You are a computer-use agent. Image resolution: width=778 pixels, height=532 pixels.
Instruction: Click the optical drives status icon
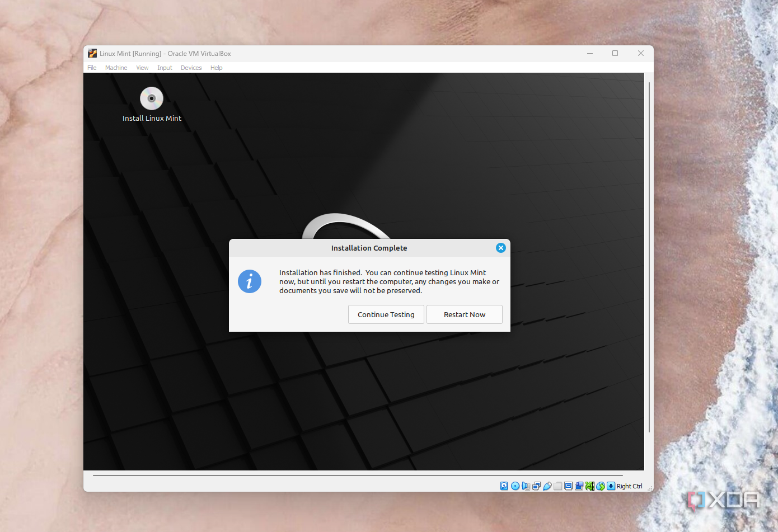(x=515, y=486)
